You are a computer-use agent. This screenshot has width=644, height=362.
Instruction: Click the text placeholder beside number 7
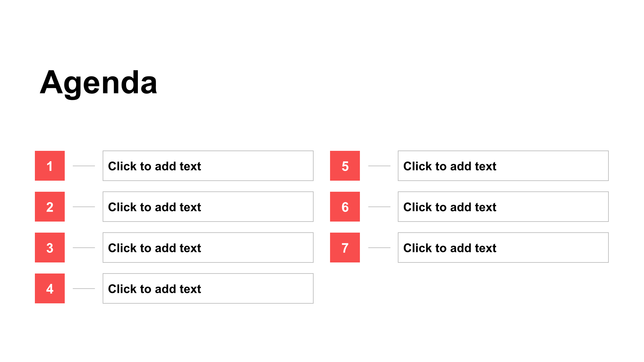click(503, 247)
